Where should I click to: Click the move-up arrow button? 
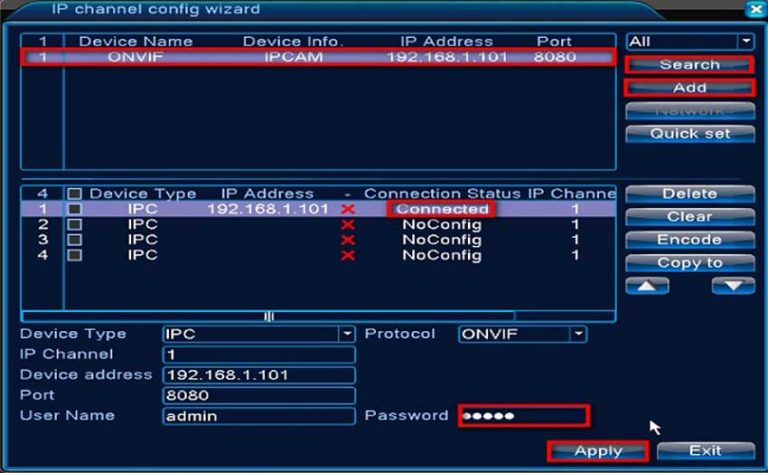646,286
